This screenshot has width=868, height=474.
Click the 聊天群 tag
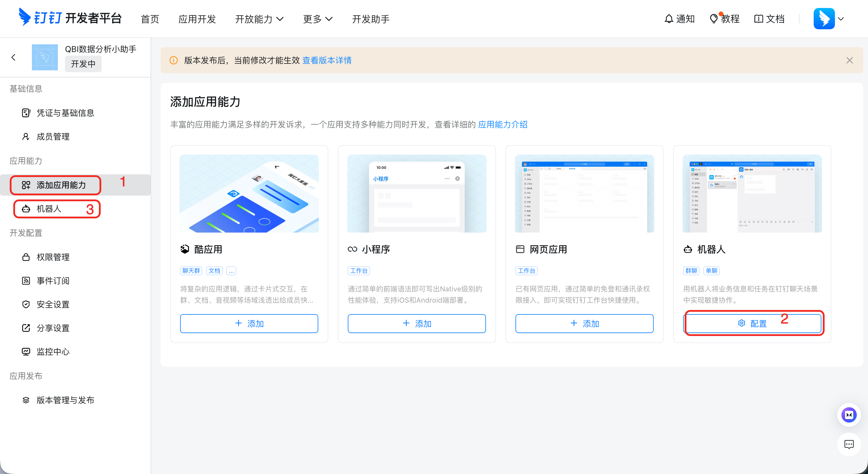[x=191, y=271]
